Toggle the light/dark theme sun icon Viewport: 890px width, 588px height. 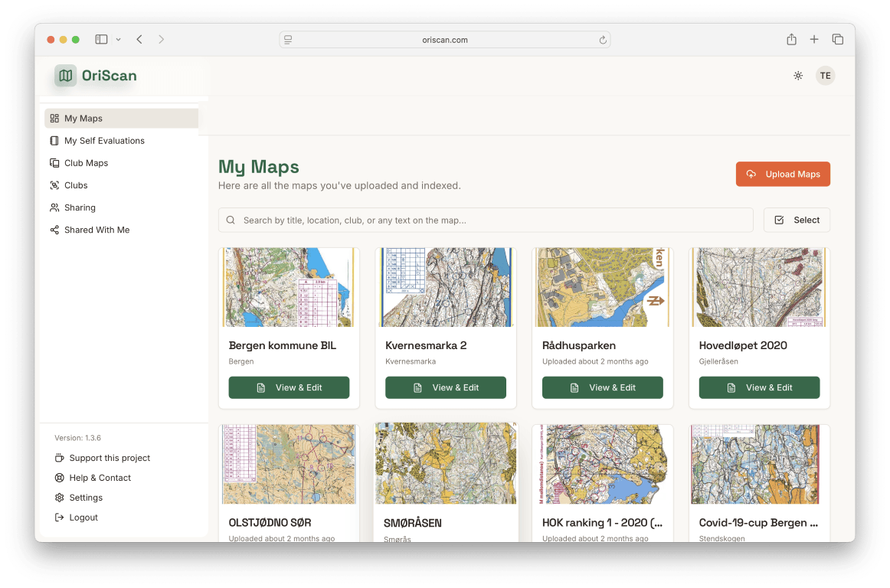[x=798, y=76]
